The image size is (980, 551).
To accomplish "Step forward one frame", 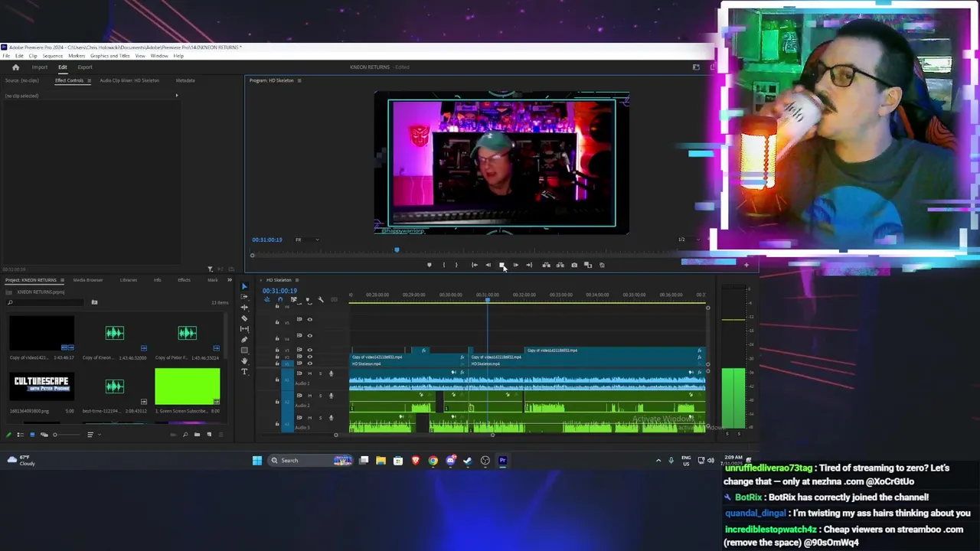I will coord(515,265).
